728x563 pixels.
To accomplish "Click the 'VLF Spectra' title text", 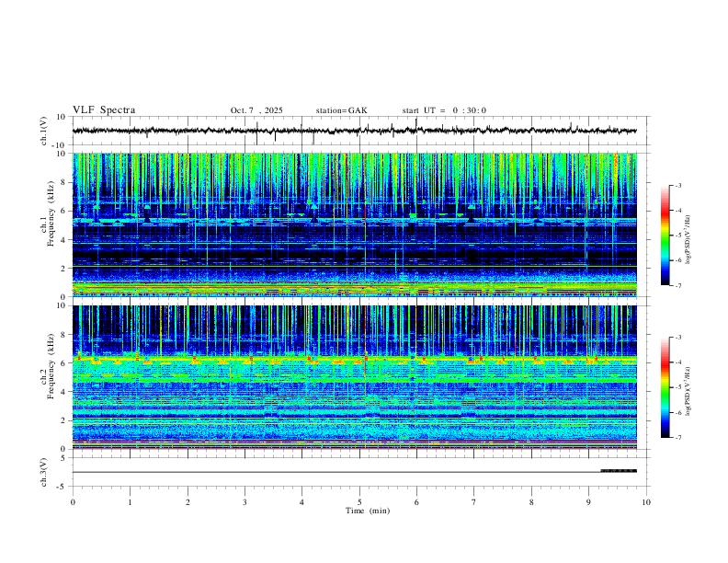I will (104, 110).
